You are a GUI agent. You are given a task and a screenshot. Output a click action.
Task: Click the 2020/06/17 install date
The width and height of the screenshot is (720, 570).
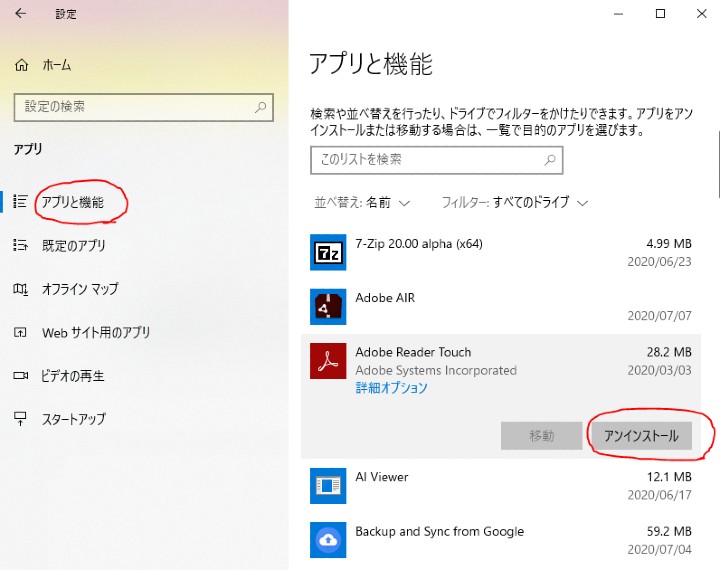pos(659,495)
